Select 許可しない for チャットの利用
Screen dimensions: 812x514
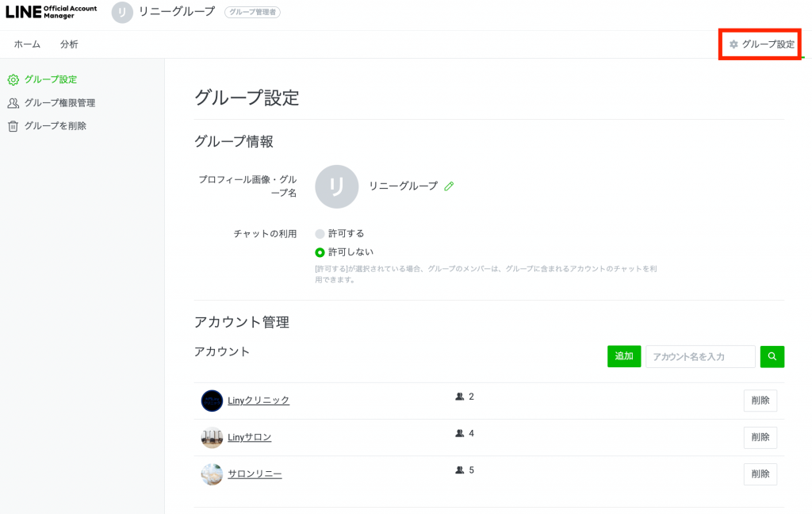tap(318, 252)
